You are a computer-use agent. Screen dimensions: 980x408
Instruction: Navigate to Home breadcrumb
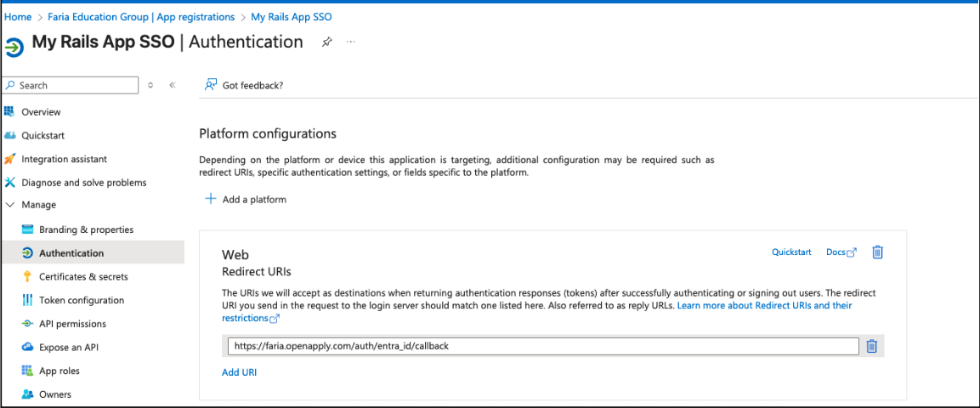(18, 17)
